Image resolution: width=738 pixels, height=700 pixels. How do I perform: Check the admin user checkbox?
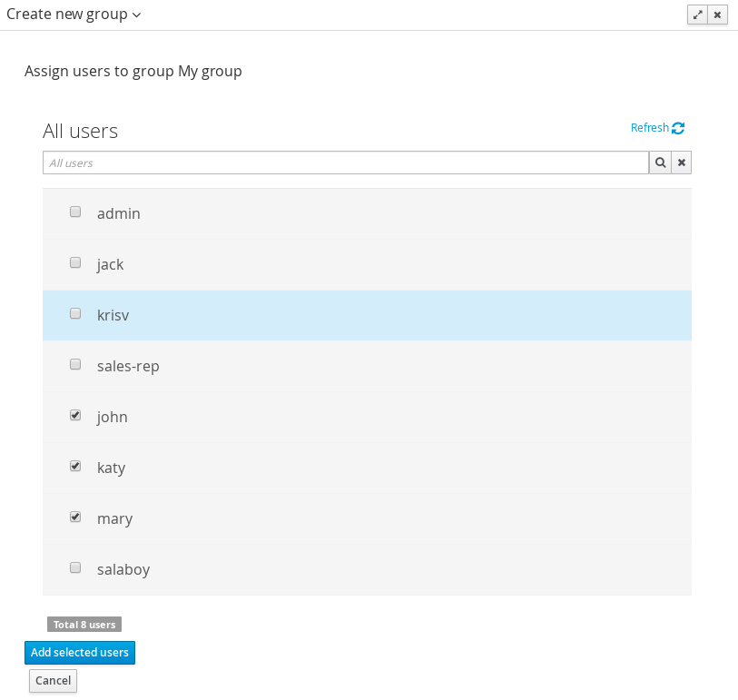click(x=75, y=212)
